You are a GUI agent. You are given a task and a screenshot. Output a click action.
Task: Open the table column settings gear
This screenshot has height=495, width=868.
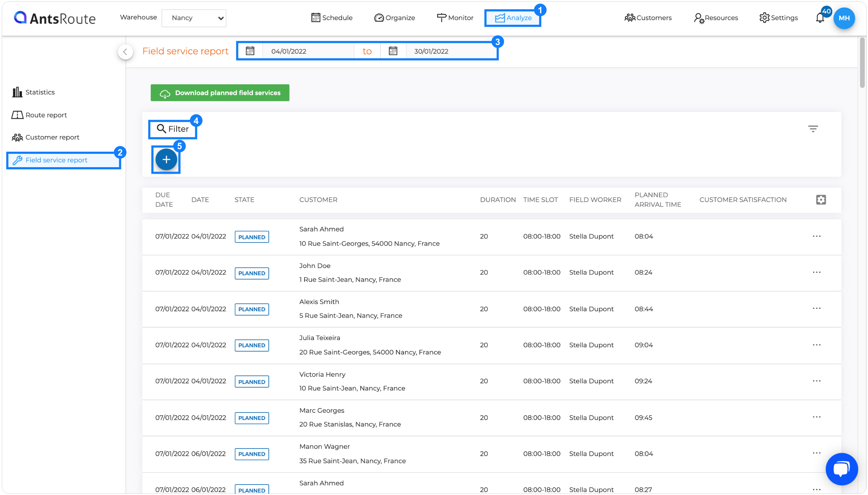[x=821, y=200]
